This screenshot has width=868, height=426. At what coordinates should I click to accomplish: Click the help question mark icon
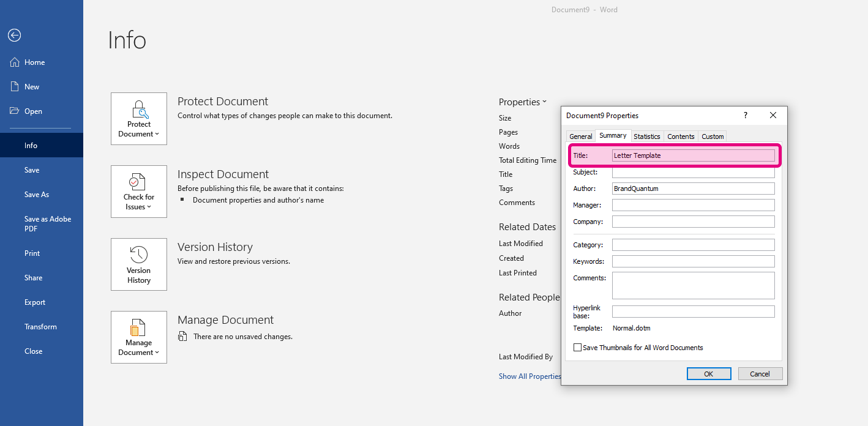pyautogui.click(x=745, y=115)
